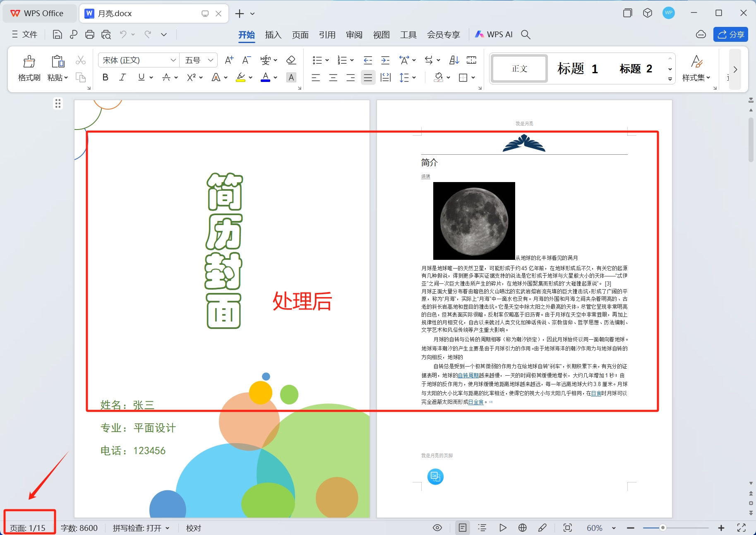Toggle italic on selected text
The height and width of the screenshot is (535, 756).
[x=122, y=77]
